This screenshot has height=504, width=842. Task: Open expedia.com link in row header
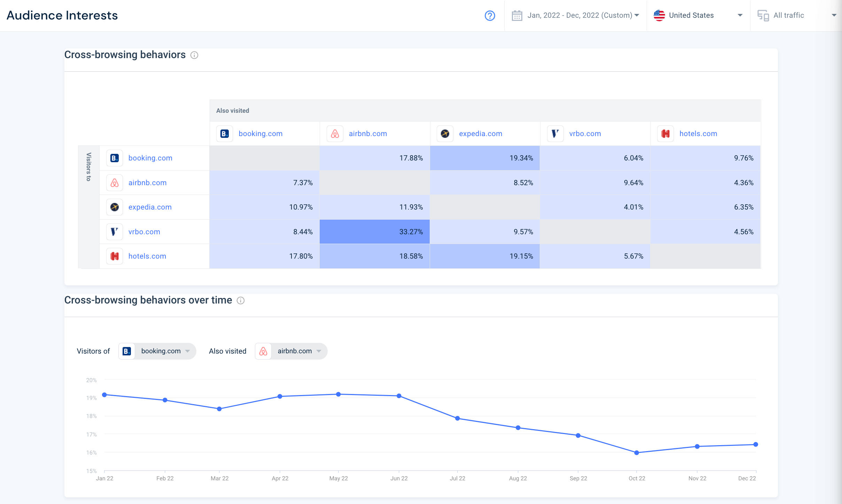tap(150, 207)
